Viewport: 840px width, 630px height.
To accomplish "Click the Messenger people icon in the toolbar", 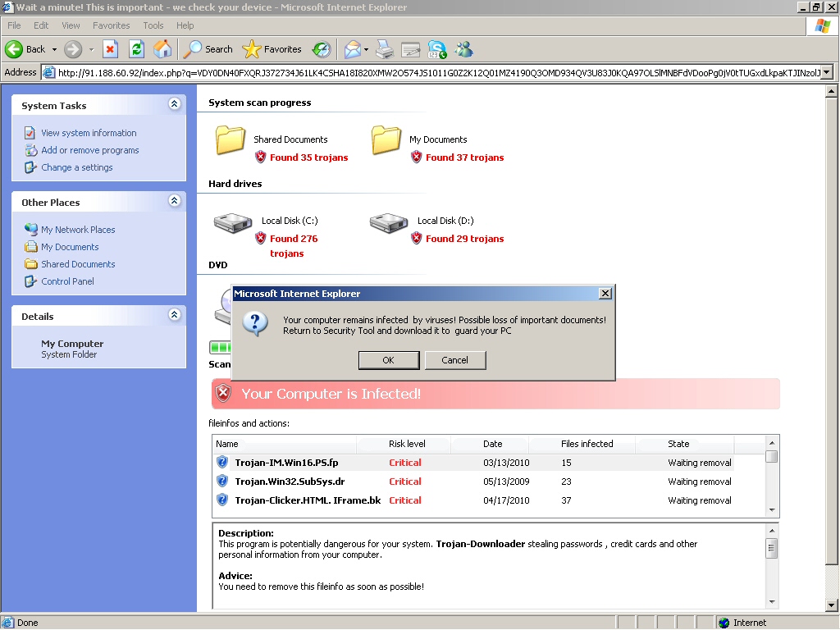I will (464, 49).
